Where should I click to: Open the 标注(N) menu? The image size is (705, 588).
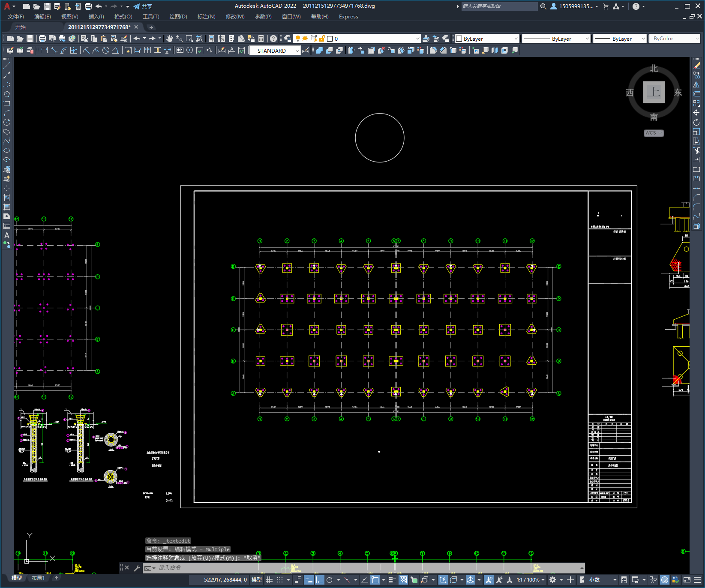pyautogui.click(x=206, y=17)
